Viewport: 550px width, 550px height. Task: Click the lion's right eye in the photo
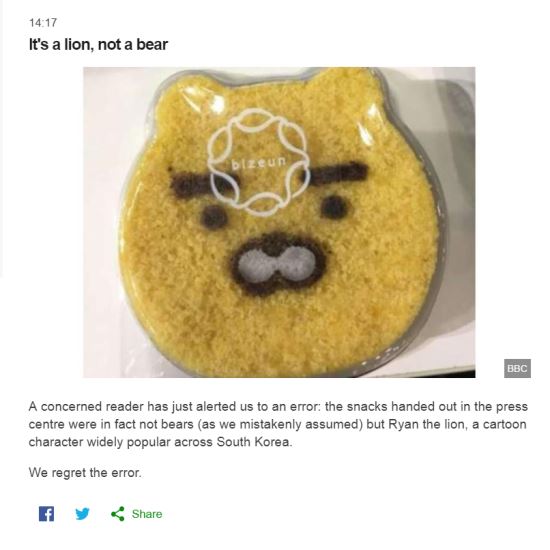(334, 207)
